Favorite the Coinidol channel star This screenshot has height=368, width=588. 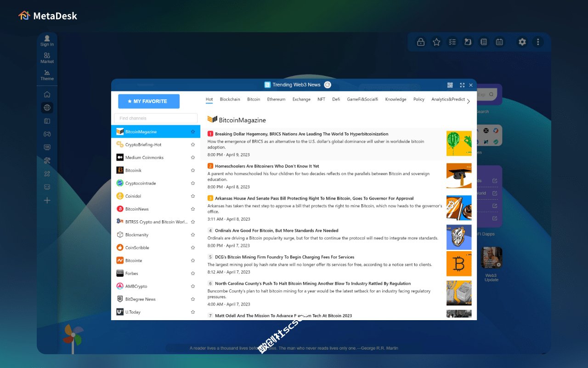[193, 196]
